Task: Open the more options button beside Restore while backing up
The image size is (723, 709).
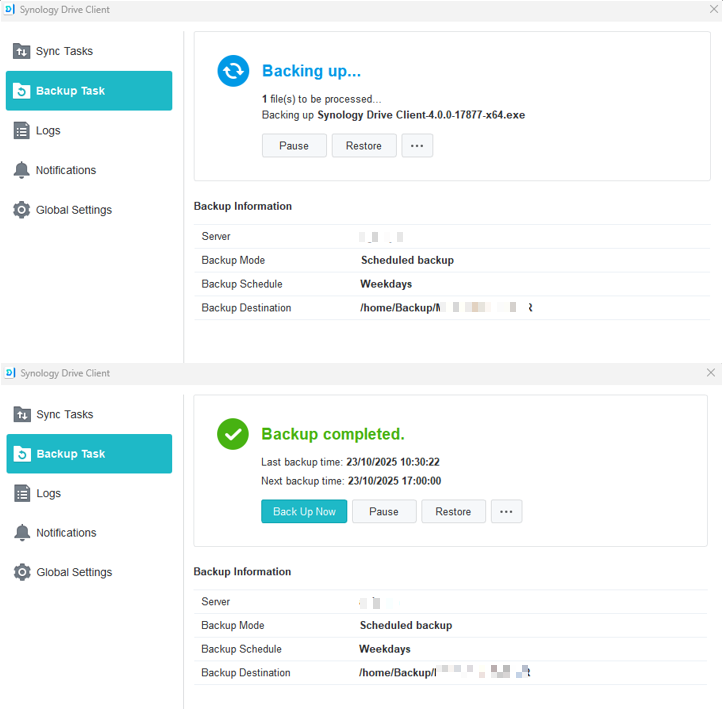Action: click(x=417, y=146)
